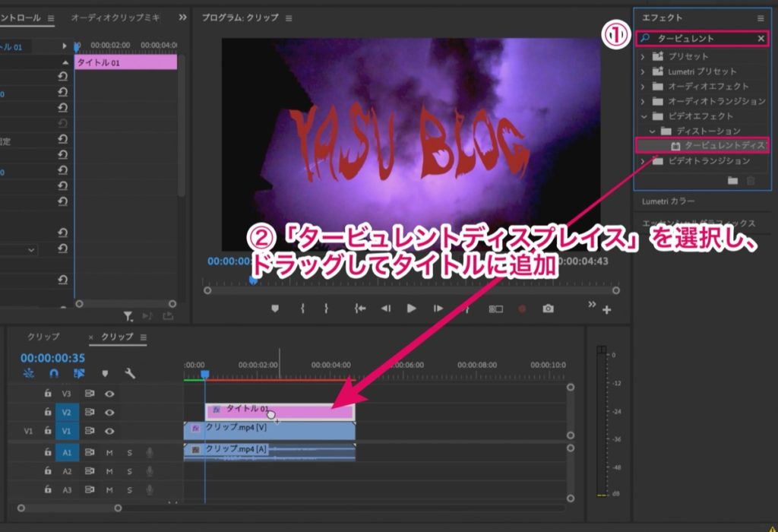The image size is (778, 532).
Task: Jump to the In point
Action: [360, 309]
